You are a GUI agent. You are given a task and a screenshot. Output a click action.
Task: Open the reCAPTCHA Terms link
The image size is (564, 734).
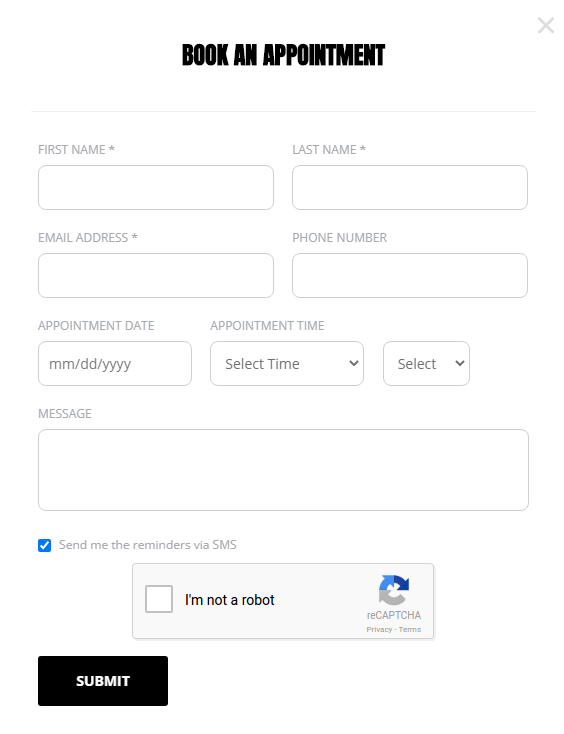410,630
